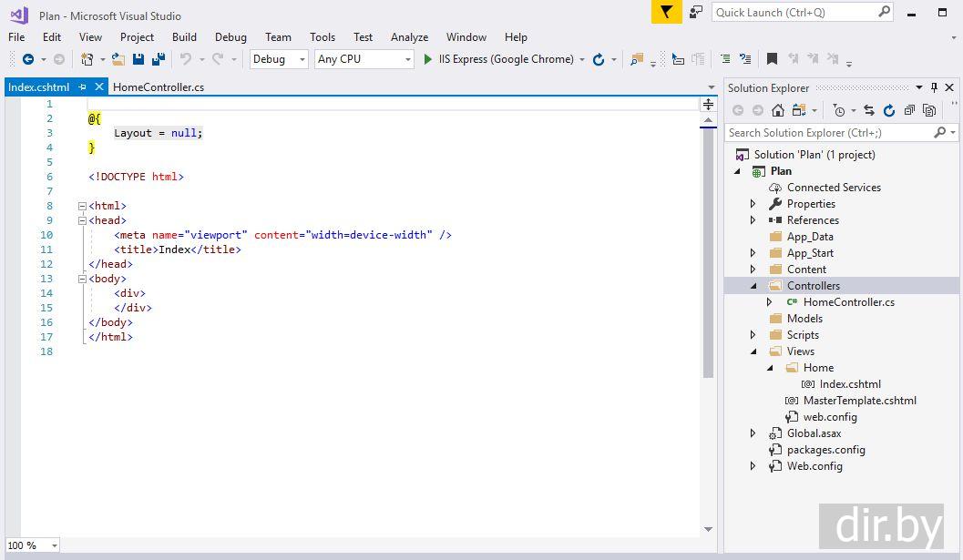The height and width of the screenshot is (560, 963).
Task: Click the Refresh icon in Solution Explorer
Action: click(889, 110)
